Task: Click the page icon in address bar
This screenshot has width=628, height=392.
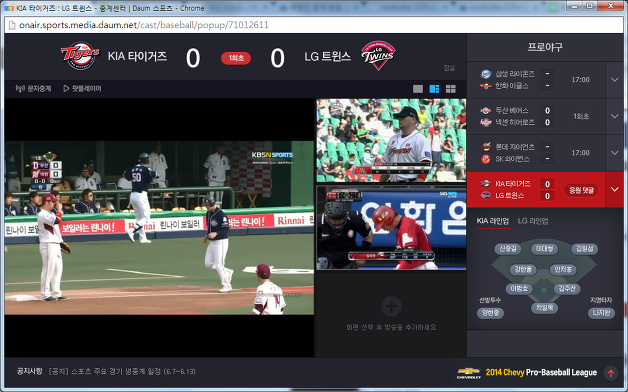Action: pyautogui.click(x=12, y=25)
